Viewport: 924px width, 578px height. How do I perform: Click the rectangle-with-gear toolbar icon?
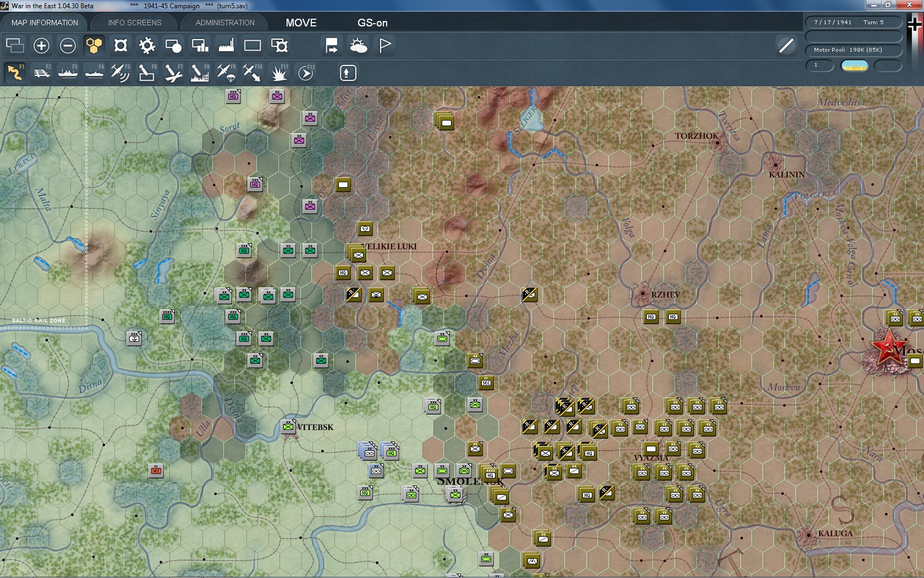pyautogui.click(x=279, y=45)
